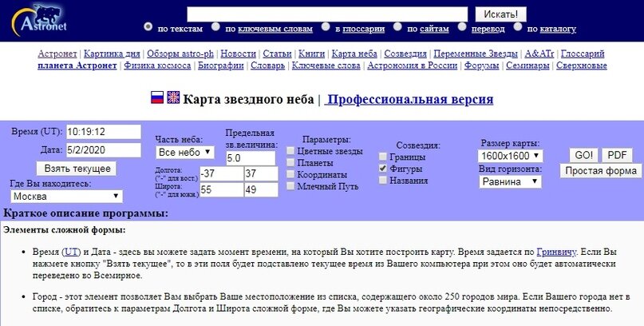Viewport: 644px width, 326px height.
Task: Click the 'Искать!' search button
Action: (x=500, y=14)
